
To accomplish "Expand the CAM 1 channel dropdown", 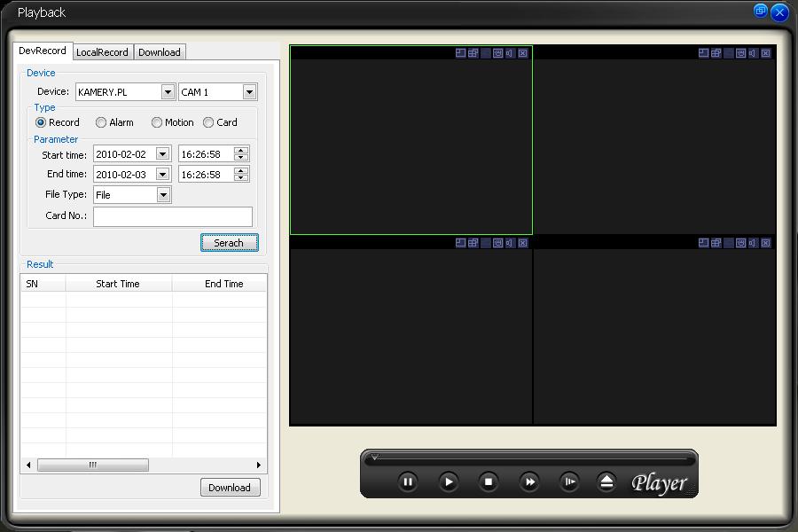I will click(249, 92).
